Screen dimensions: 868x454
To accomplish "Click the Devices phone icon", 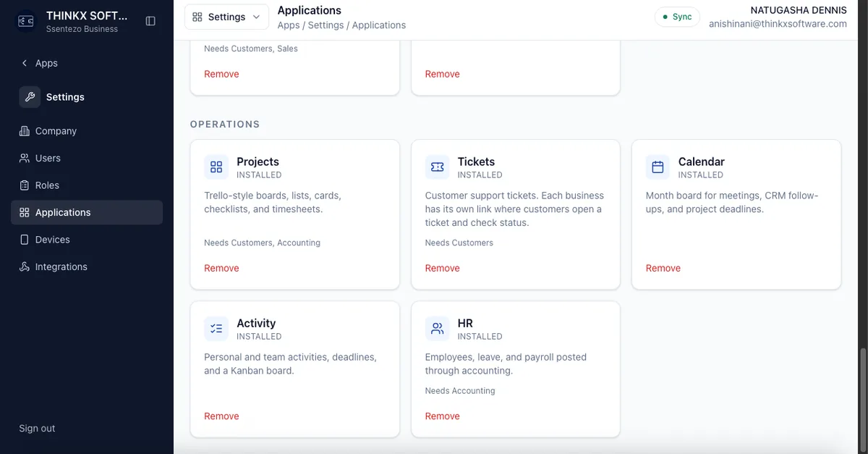I will click(x=25, y=240).
